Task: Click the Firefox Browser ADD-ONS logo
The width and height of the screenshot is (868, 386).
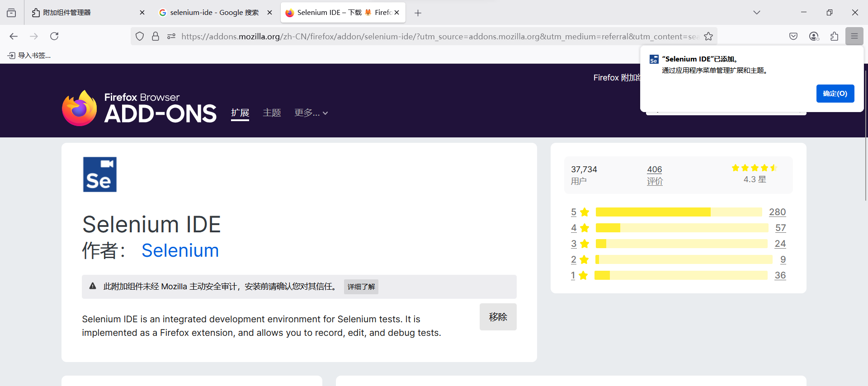Action: pyautogui.click(x=139, y=108)
